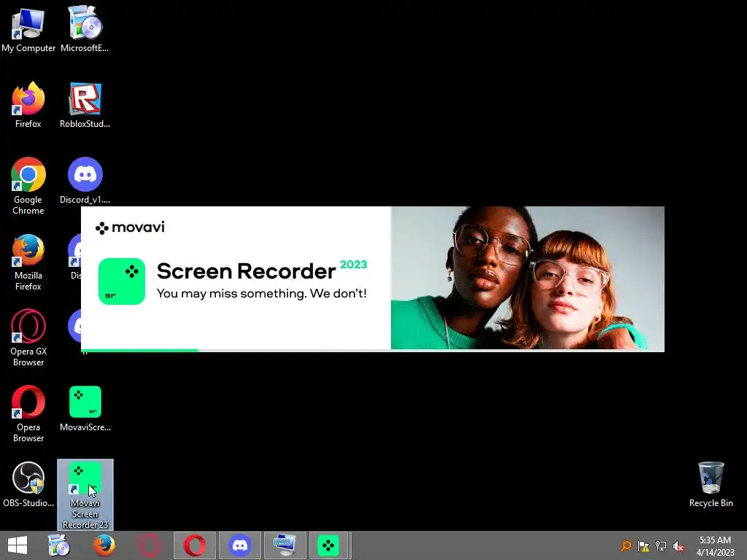Switch to the Opera taskbar window
The image size is (747, 560).
(194, 545)
